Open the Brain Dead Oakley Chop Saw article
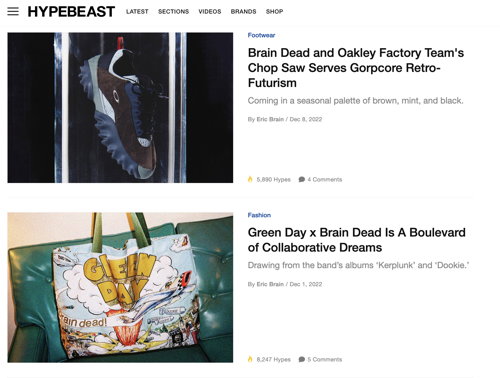The image size is (500, 378). pos(356,68)
